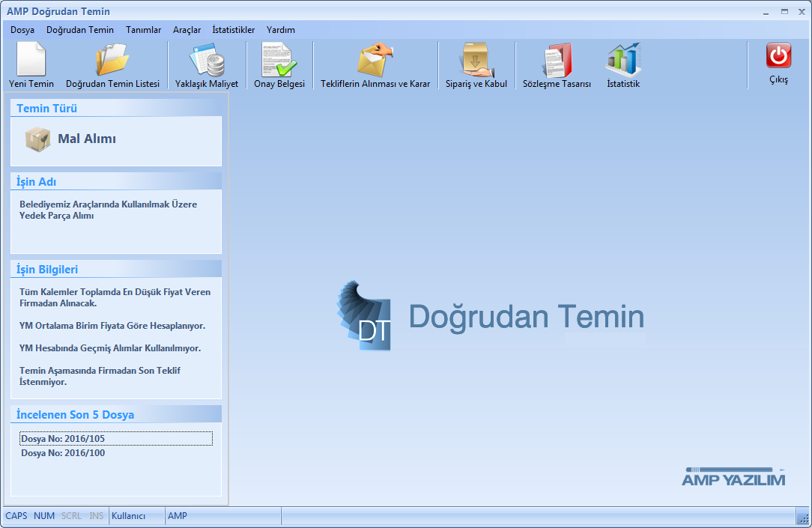The image size is (812, 528).
Task: Select Dosya No: 2016/100 from recent files
Action: tap(63, 453)
